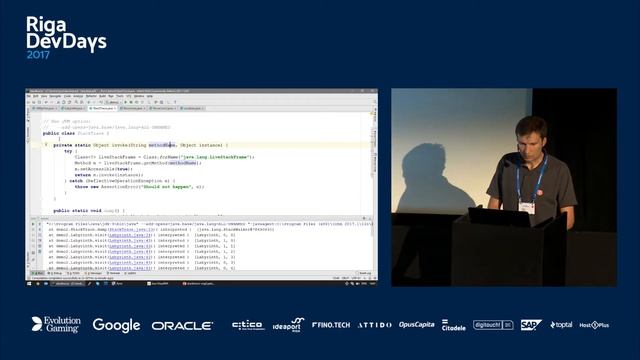Open Labyrinth.java link in [Labyrinth, 0, 4] row
The image size is (640, 360).
tap(130, 268)
